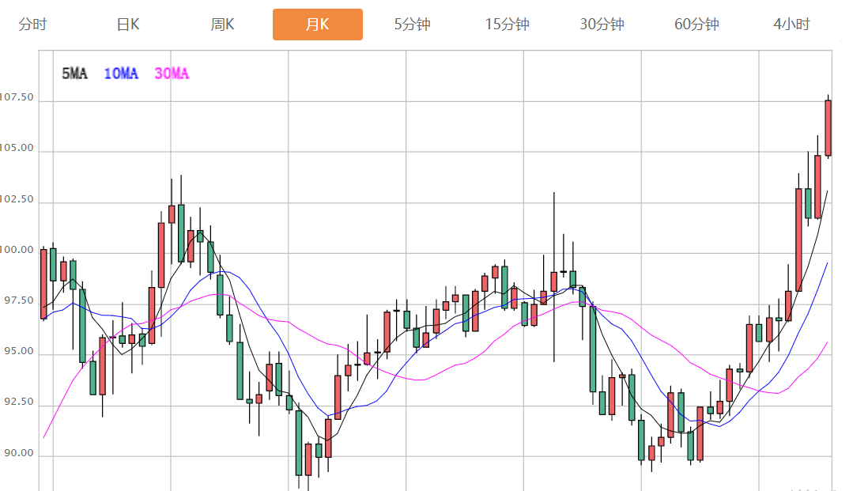This screenshot has width=868, height=491.
Task: Click the leftmost red candlestick
Action: point(43,284)
